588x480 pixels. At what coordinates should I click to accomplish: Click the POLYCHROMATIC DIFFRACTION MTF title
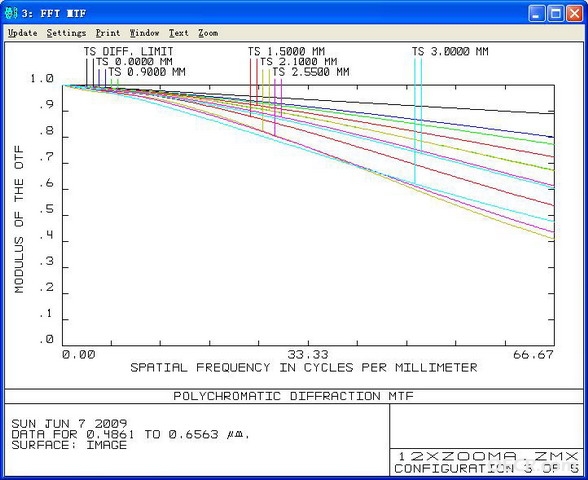pyautogui.click(x=293, y=396)
